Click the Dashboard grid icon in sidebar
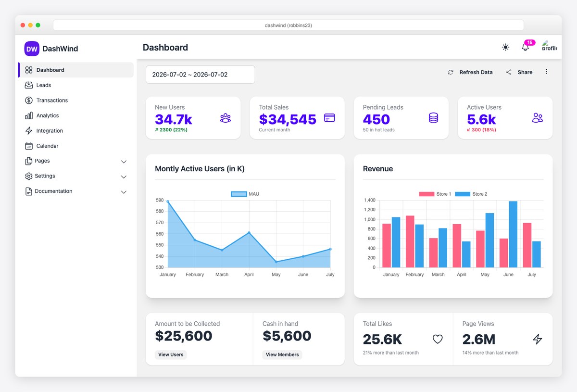Screen dimensions: 577x392 29,70
